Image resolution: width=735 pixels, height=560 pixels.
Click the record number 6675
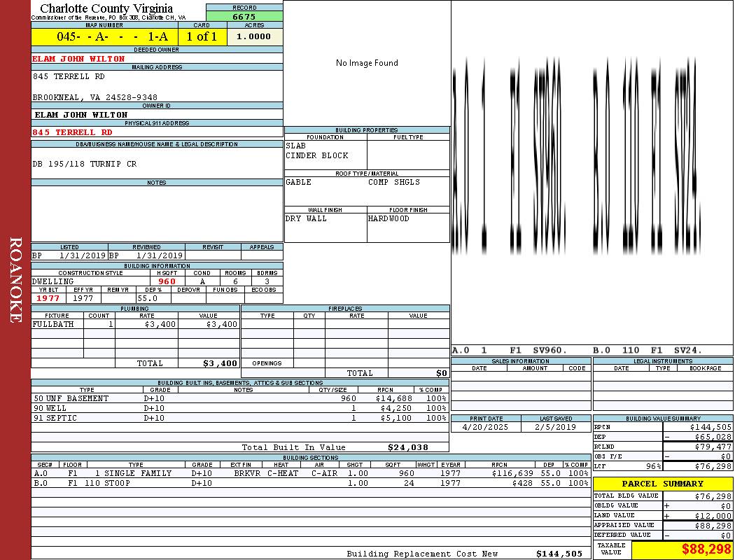tap(244, 16)
